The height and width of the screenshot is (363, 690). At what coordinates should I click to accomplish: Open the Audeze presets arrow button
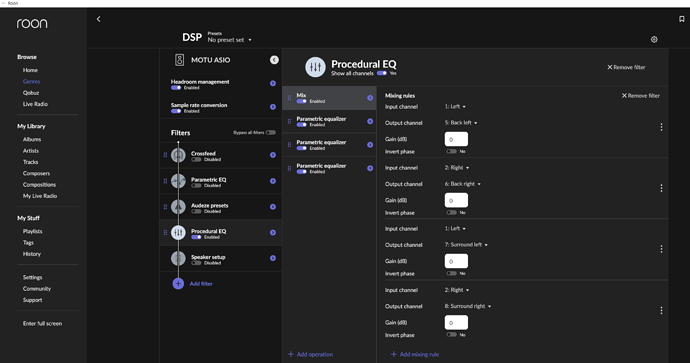[x=273, y=207]
